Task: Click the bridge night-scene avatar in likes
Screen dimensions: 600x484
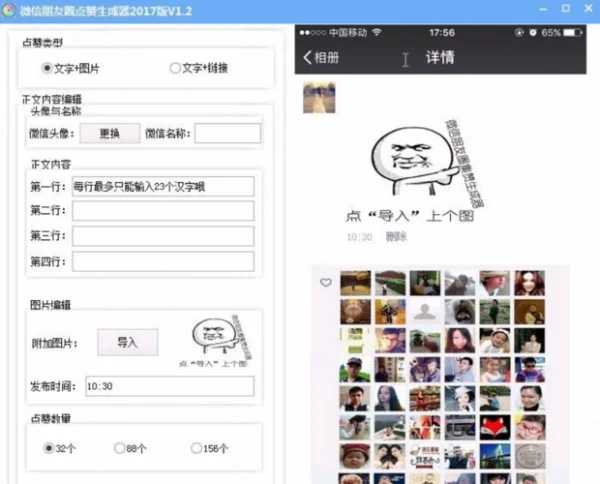Action: 495,456
